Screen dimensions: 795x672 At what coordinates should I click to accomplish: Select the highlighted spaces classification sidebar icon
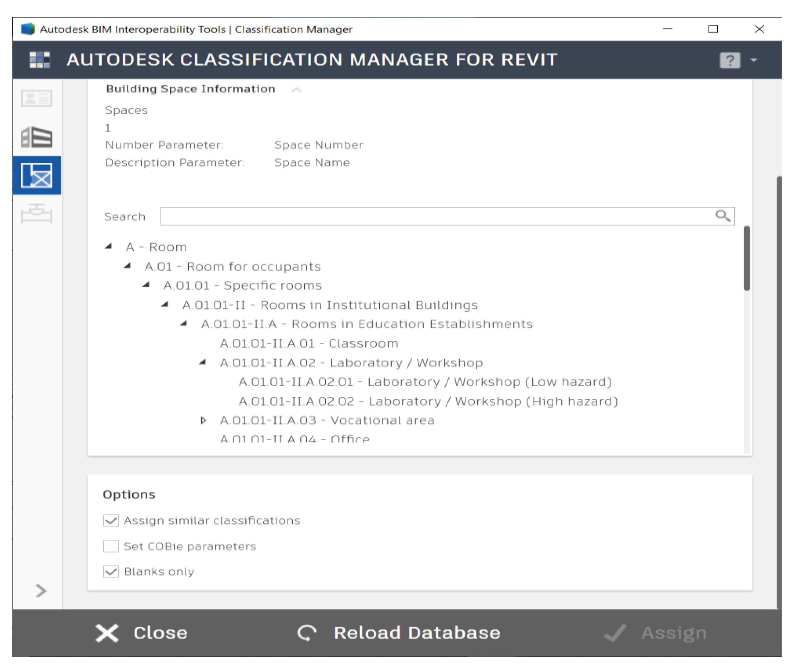pyautogui.click(x=36, y=176)
